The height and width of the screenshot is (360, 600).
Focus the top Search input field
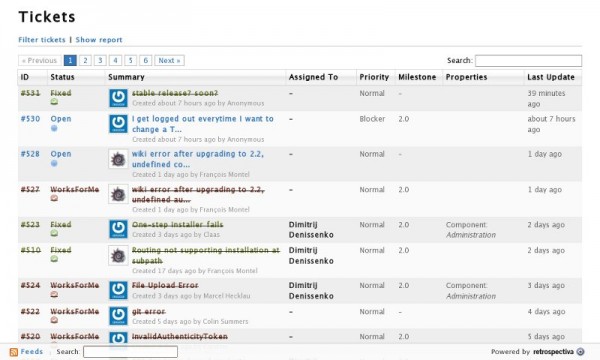click(x=528, y=60)
